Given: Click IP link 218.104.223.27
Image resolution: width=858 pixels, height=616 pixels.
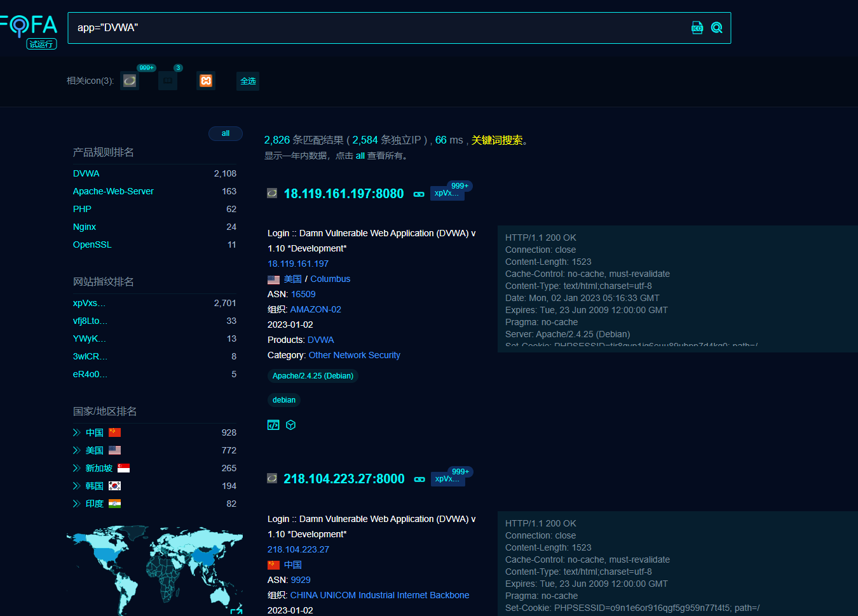Looking at the screenshot, I should pyautogui.click(x=299, y=549).
